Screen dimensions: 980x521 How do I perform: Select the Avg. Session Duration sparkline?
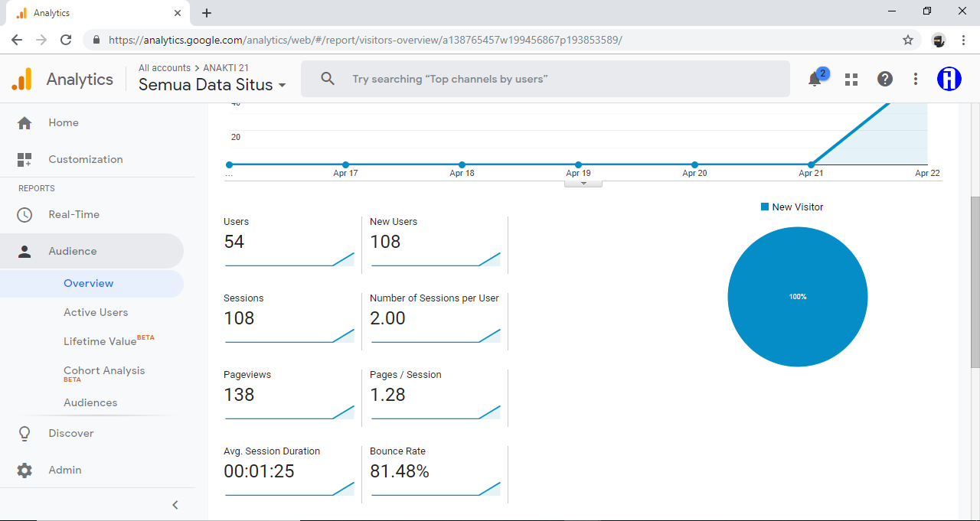[x=289, y=489]
